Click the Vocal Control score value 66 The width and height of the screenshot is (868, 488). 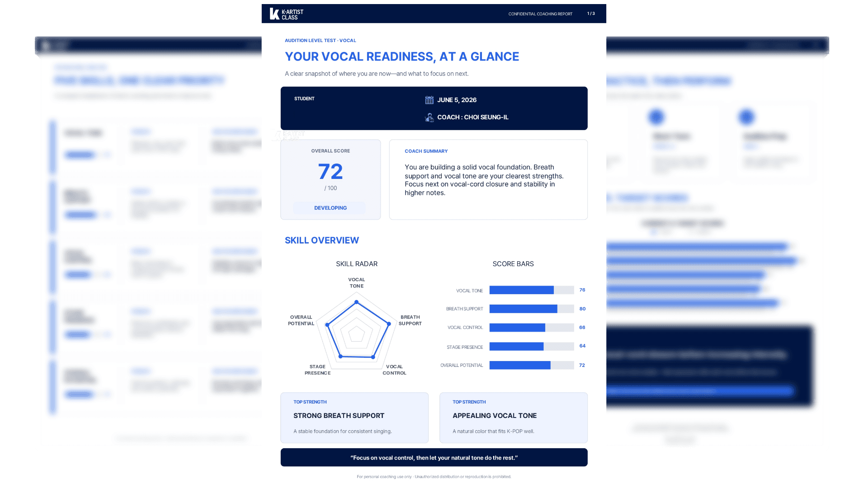click(x=582, y=328)
